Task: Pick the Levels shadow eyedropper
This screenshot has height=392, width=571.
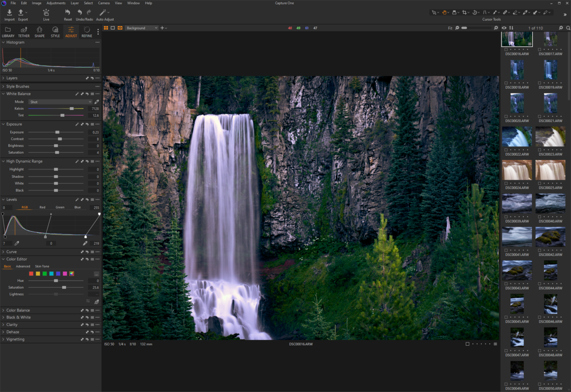Action: [17, 243]
